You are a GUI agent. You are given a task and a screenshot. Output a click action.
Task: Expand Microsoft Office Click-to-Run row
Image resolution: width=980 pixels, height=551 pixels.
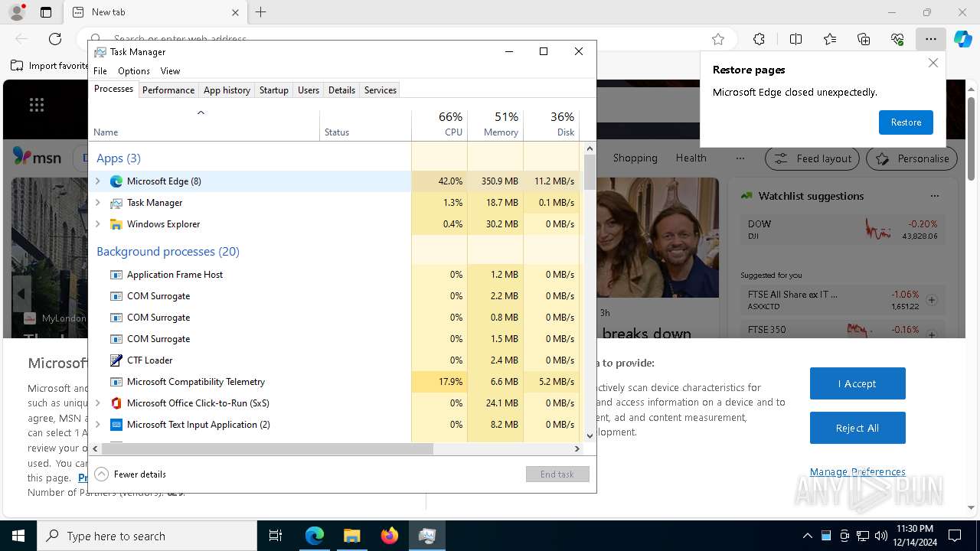[x=98, y=403]
